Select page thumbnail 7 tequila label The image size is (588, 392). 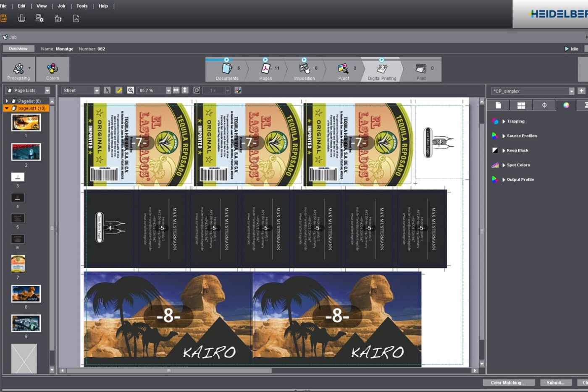(18, 264)
